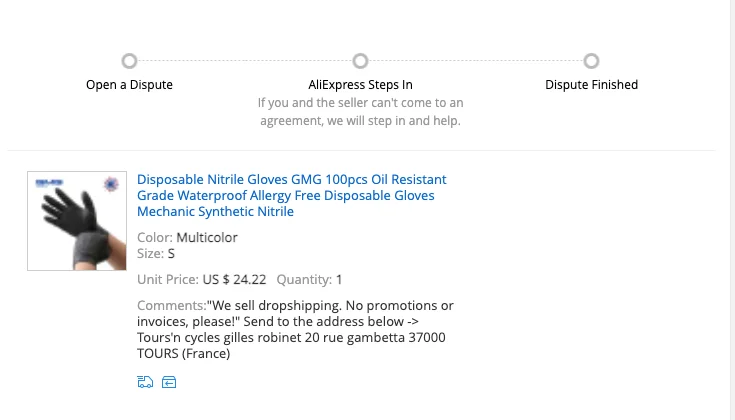Click the quantity value 1
The height and width of the screenshot is (420, 735).
coord(339,280)
